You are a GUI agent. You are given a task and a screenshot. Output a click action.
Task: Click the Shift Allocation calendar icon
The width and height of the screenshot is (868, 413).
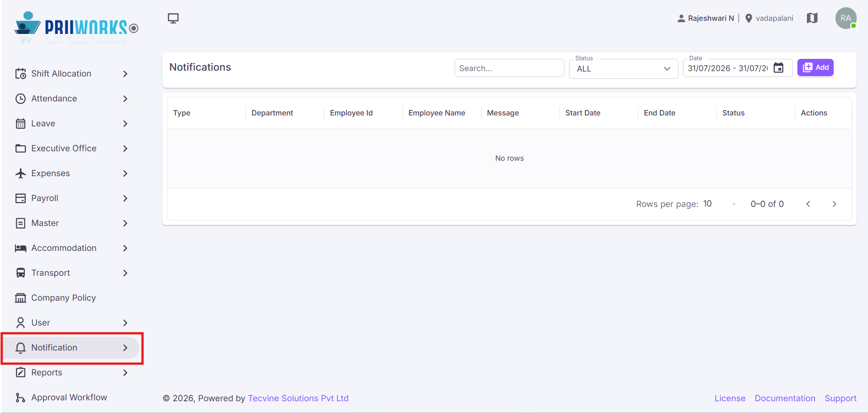[x=21, y=73]
